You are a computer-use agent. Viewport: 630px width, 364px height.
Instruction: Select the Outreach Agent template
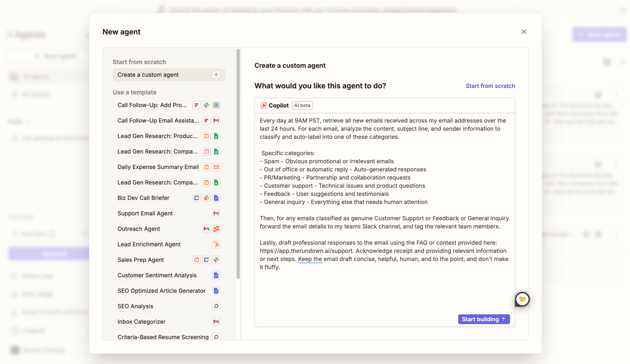pyautogui.click(x=139, y=229)
